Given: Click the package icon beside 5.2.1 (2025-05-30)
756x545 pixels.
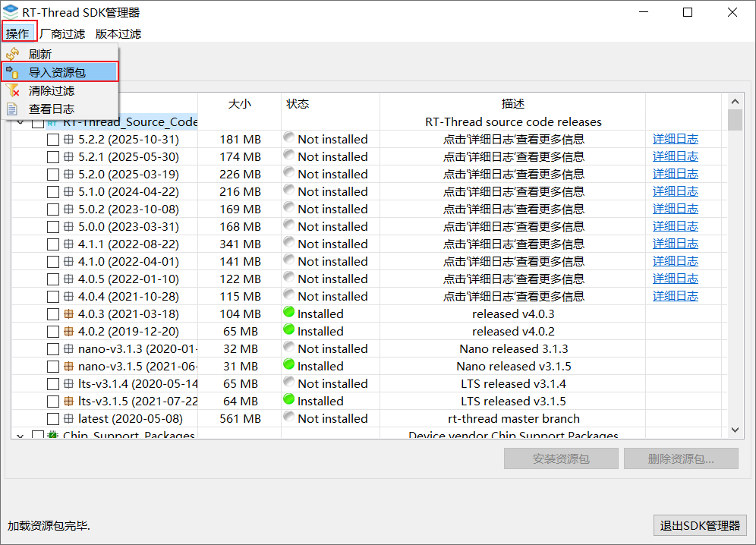Looking at the screenshot, I should point(69,157).
